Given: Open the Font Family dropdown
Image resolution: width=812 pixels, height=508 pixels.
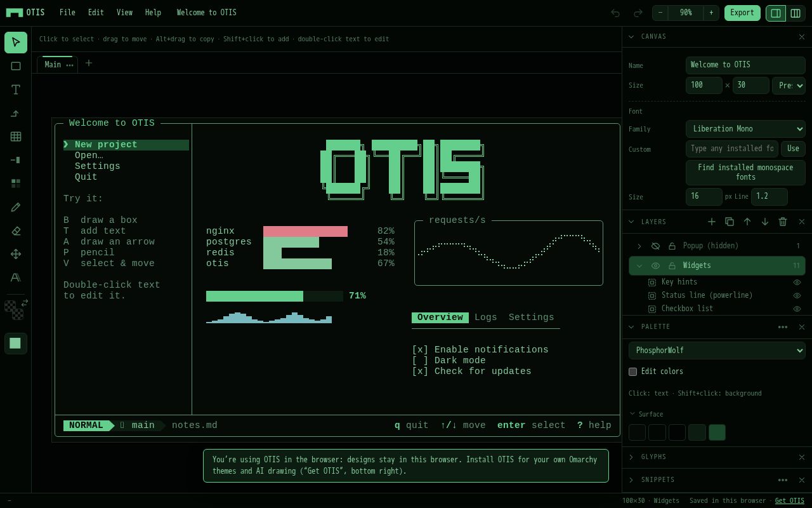Looking at the screenshot, I should [745, 129].
